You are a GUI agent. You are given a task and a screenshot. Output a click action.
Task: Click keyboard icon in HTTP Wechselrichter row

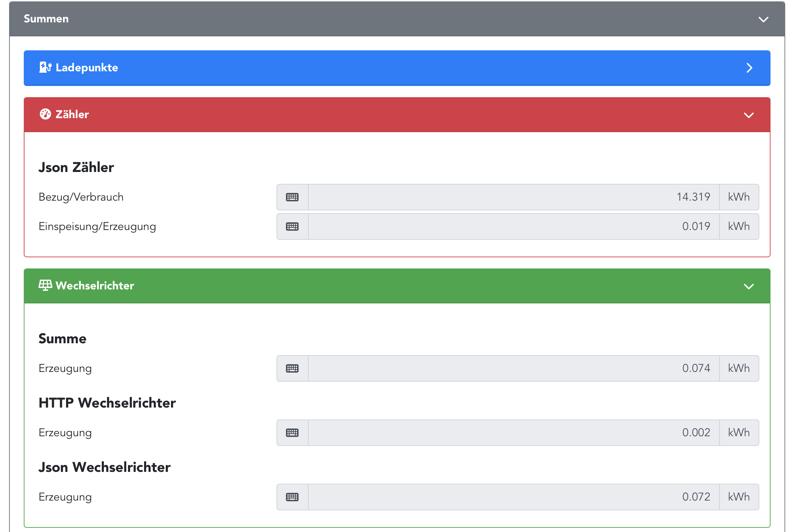[292, 433]
